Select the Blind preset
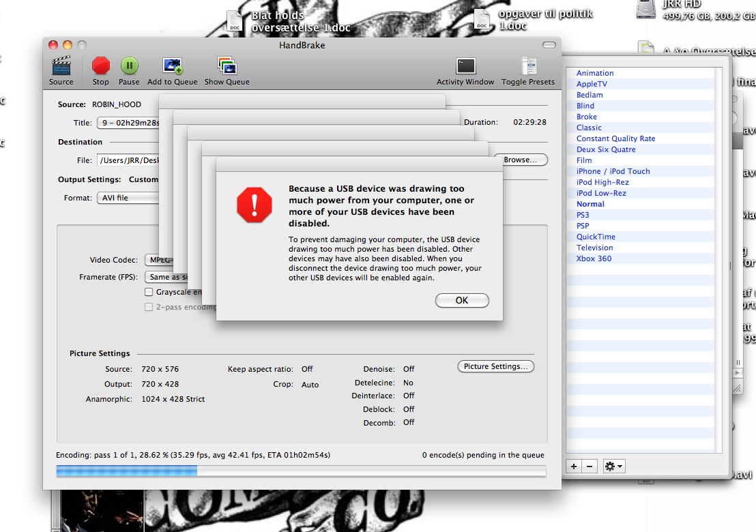 point(585,106)
